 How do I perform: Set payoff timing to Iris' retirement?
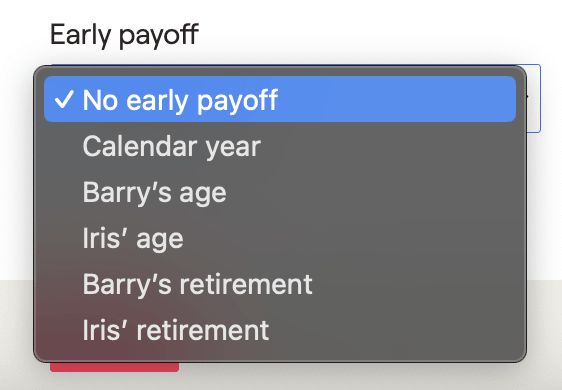280,330
